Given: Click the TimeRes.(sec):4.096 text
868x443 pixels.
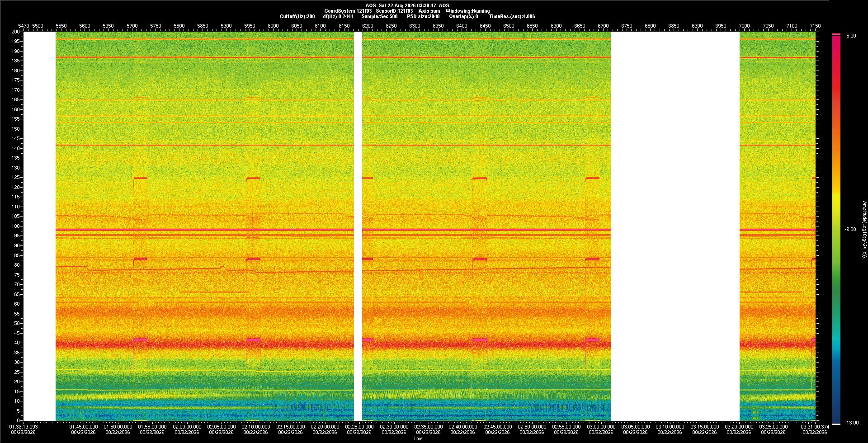Looking at the screenshot, I should (512, 16).
